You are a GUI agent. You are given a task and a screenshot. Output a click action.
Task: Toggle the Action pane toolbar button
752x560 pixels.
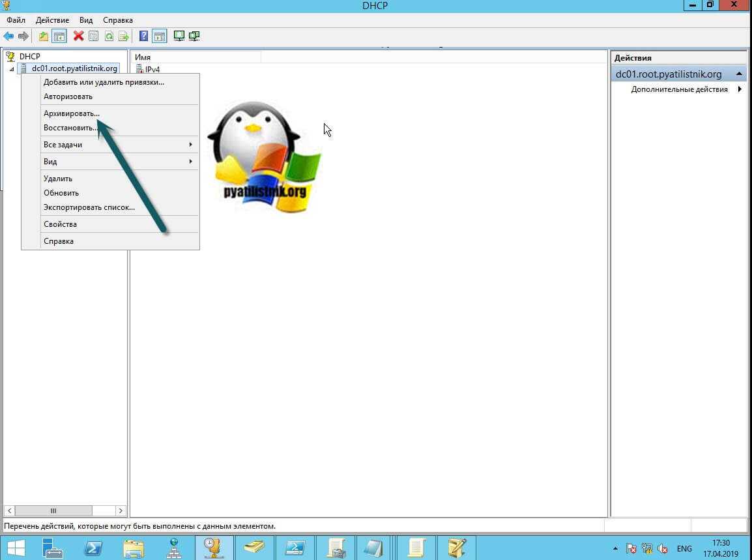[x=160, y=36]
